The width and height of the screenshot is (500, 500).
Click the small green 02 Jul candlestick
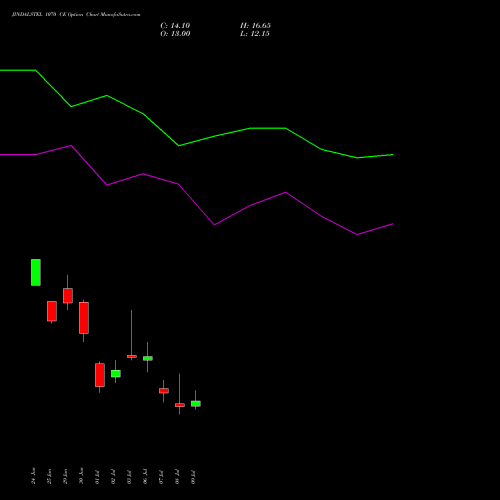(116, 373)
